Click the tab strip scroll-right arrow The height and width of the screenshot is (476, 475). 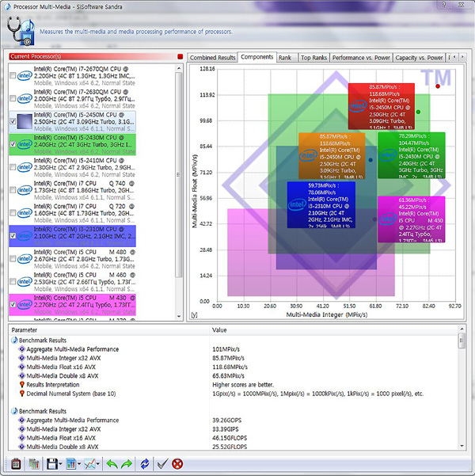pos(462,57)
